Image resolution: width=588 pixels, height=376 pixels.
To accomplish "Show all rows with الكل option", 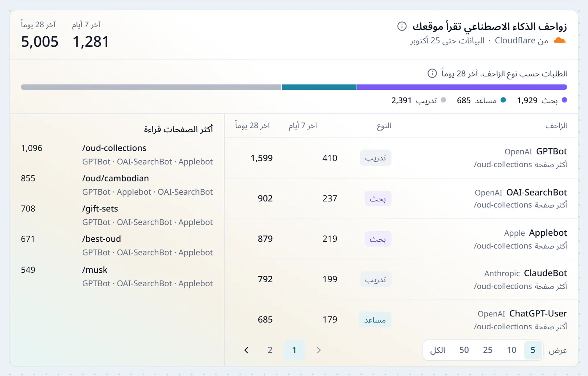I will (x=438, y=350).
